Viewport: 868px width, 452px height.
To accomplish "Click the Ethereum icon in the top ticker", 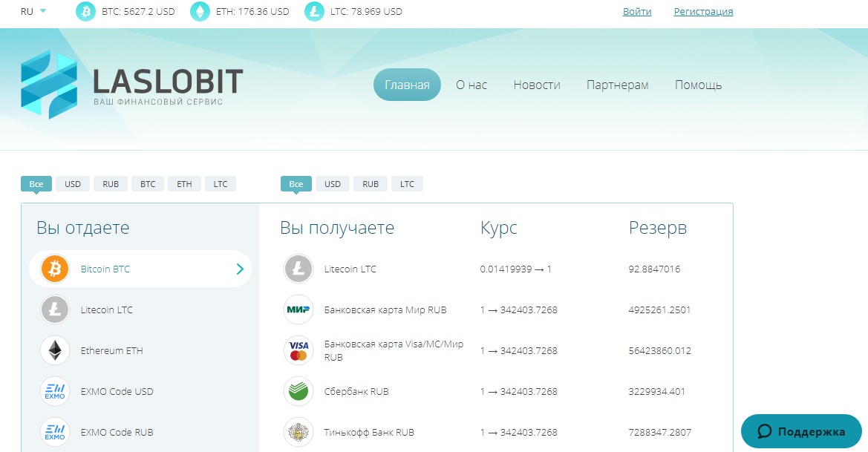I will pyautogui.click(x=200, y=12).
